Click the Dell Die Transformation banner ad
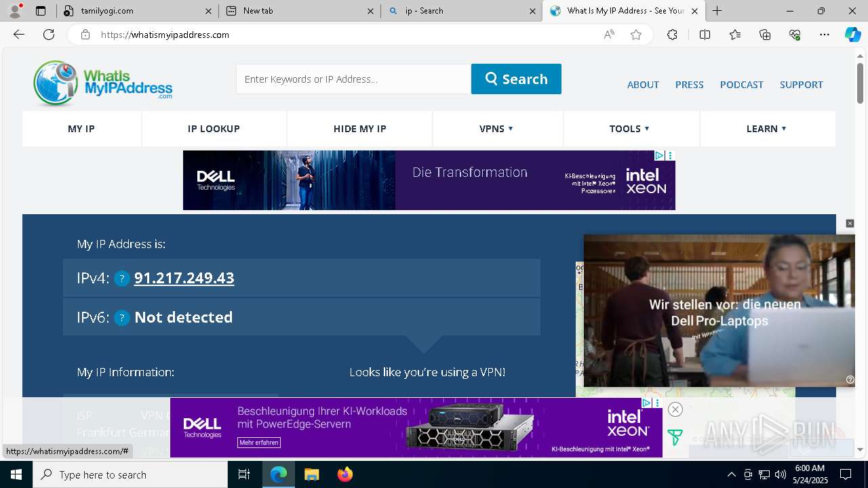 [x=429, y=180]
